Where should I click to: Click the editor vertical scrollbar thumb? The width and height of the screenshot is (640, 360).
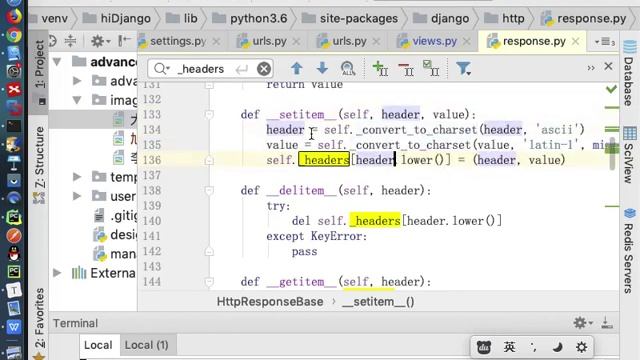point(612,154)
